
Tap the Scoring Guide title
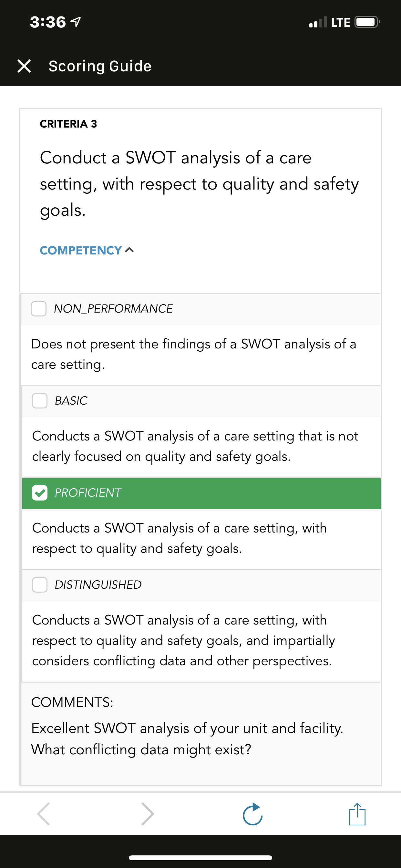tap(100, 66)
